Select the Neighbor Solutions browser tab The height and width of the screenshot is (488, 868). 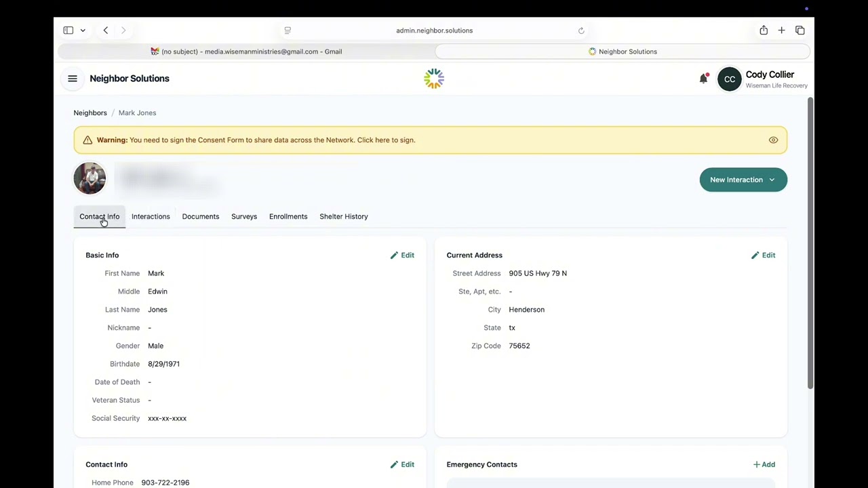click(x=623, y=52)
